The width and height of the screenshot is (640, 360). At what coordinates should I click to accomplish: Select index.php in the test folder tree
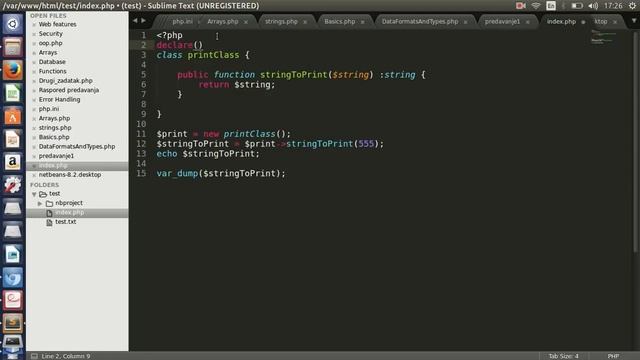tap(69, 213)
